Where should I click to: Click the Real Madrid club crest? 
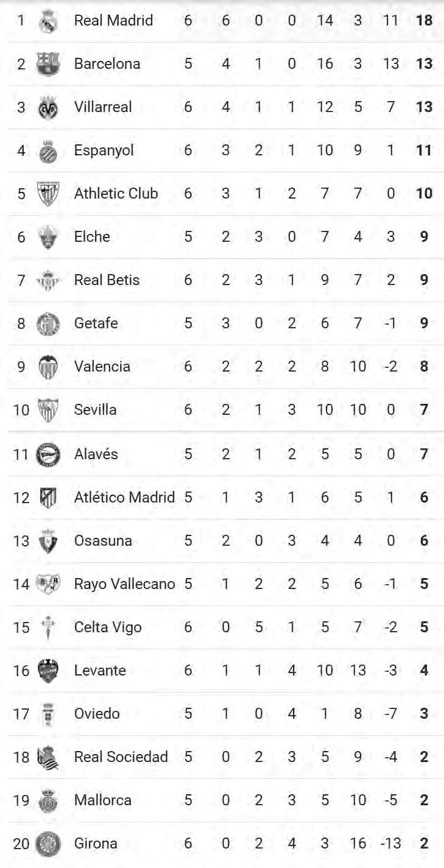pyautogui.click(x=48, y=21)
